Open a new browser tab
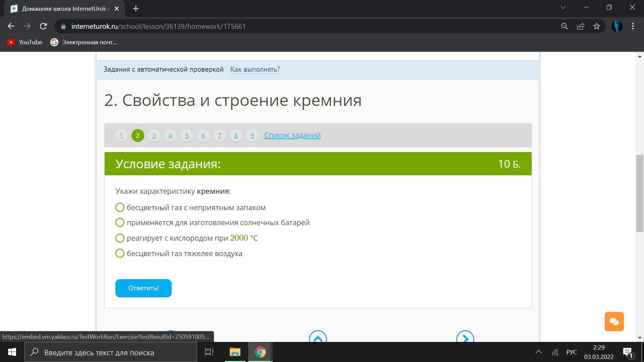The image size is (644, 362). [x=136, y=9]
